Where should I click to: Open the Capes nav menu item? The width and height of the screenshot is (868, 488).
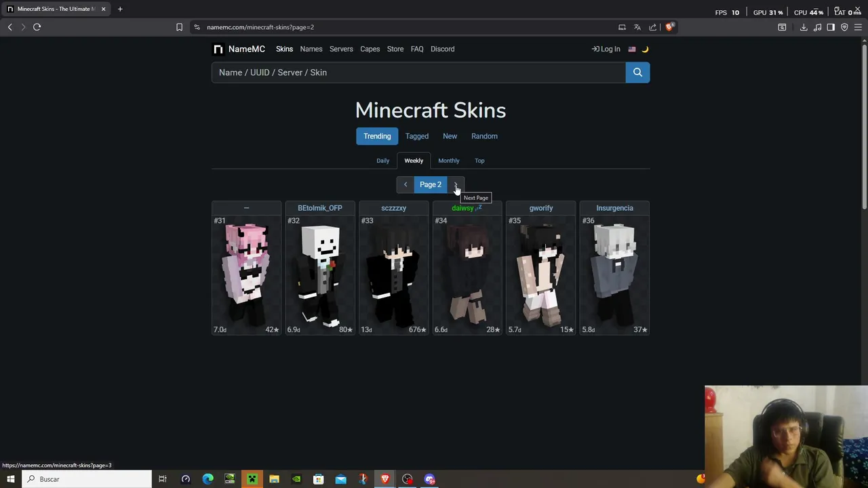370,49
